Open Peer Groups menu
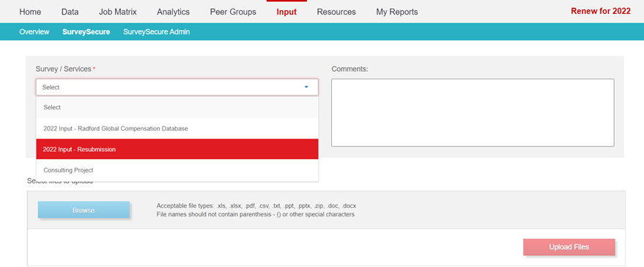 coord(233,12)
